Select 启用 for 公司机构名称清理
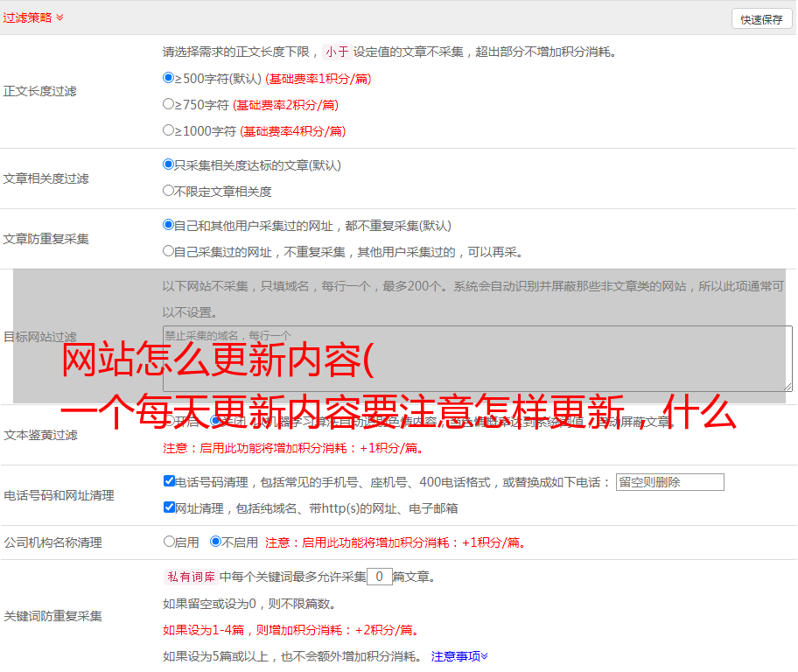The height and width of the screenshot is (672, 798). click(x=169, y=542)
